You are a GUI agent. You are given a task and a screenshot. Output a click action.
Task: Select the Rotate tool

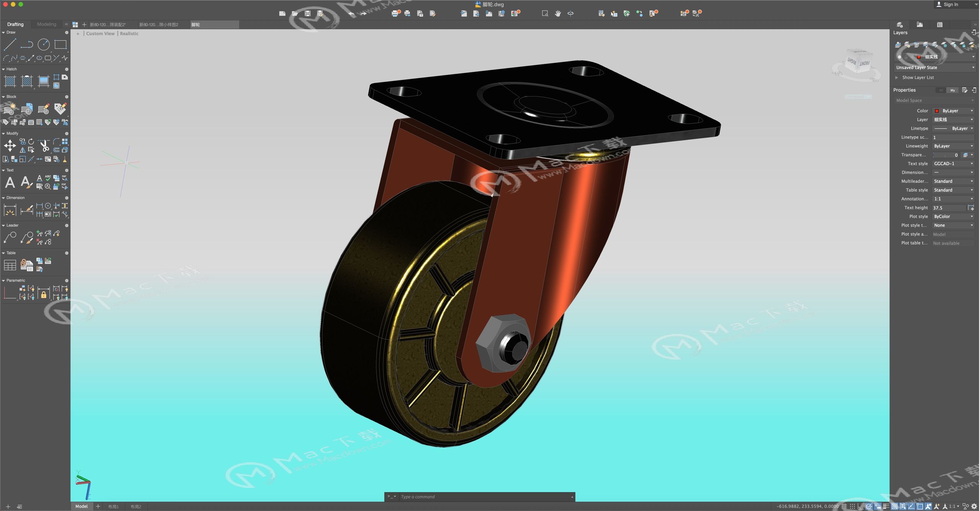(x=31, y=142)
